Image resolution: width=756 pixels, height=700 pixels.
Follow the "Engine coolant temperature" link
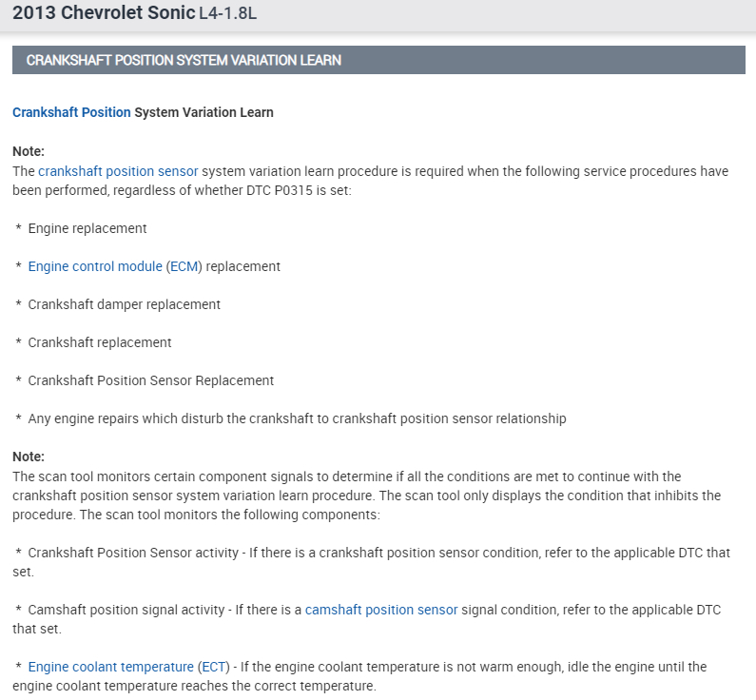(110, 667)
